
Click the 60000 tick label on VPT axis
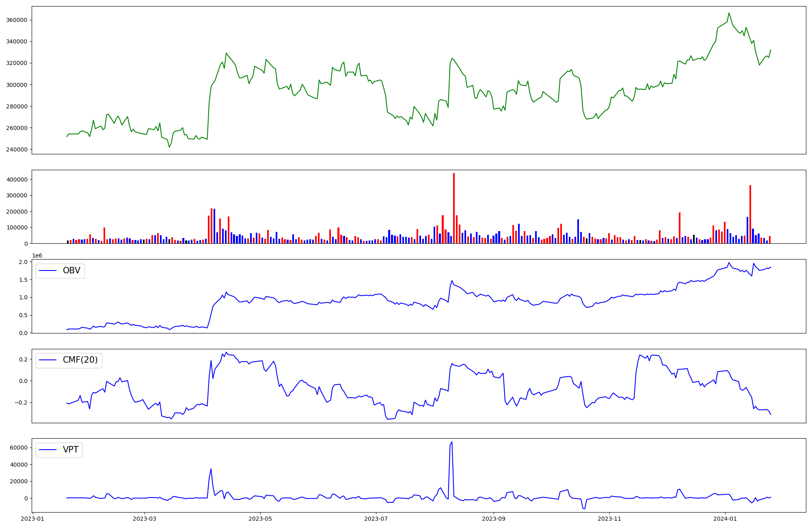[x=19, y=448]
